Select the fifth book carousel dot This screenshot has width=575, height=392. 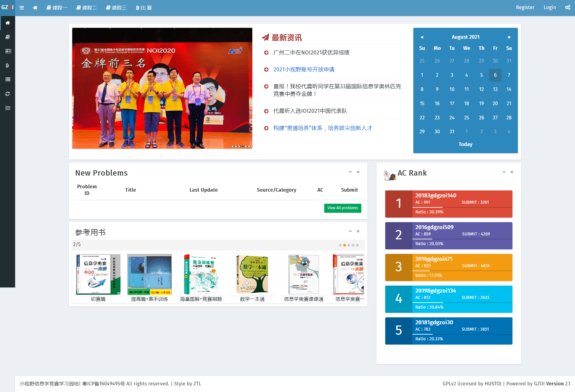point(357,245)
